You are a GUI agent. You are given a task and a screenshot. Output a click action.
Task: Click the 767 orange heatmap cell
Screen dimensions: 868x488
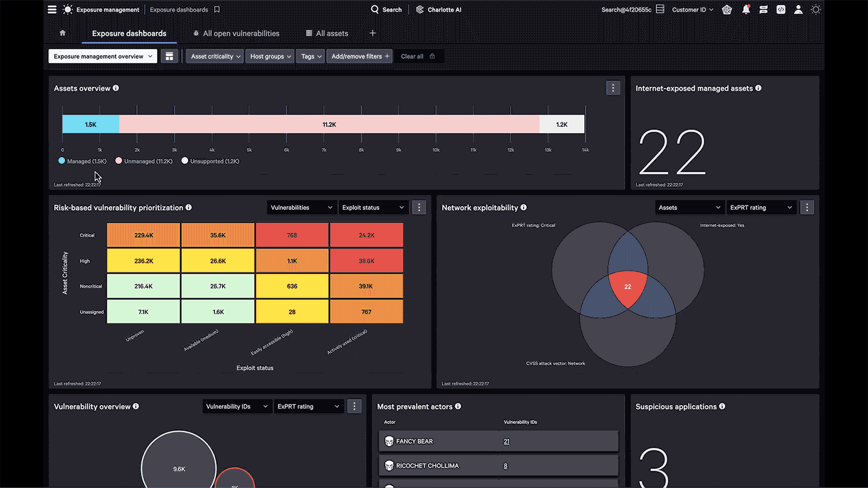[x=367, y=312]
